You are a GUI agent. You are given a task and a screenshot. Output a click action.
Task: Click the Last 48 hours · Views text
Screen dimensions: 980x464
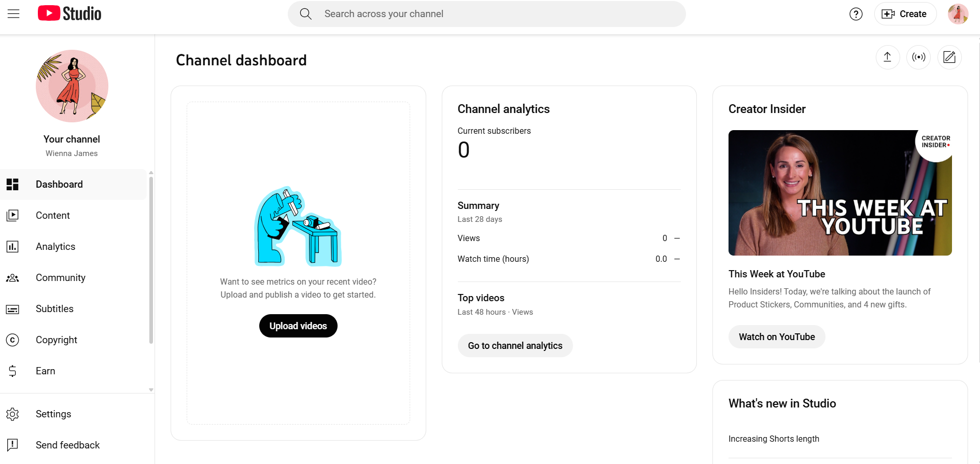point(495,312)
